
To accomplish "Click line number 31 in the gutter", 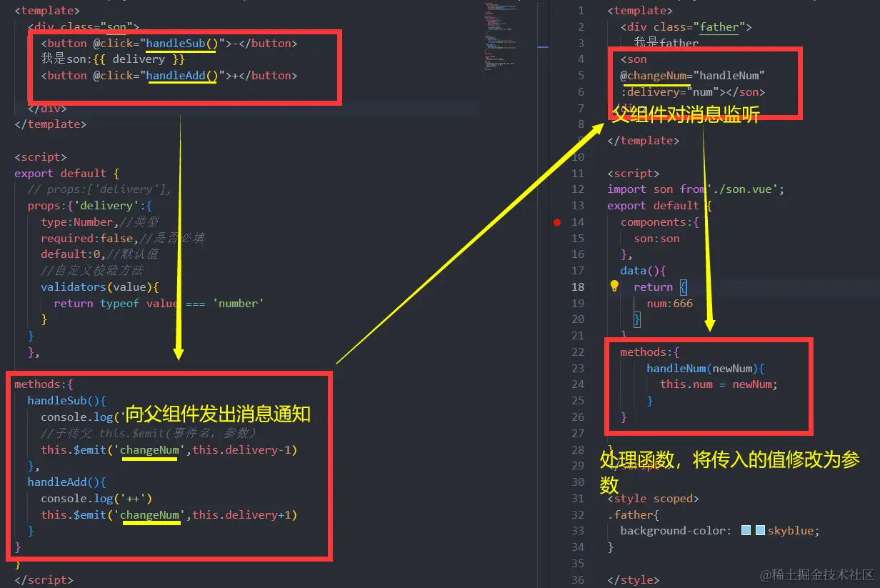I will pyautogui.click(x=578, y=499).
